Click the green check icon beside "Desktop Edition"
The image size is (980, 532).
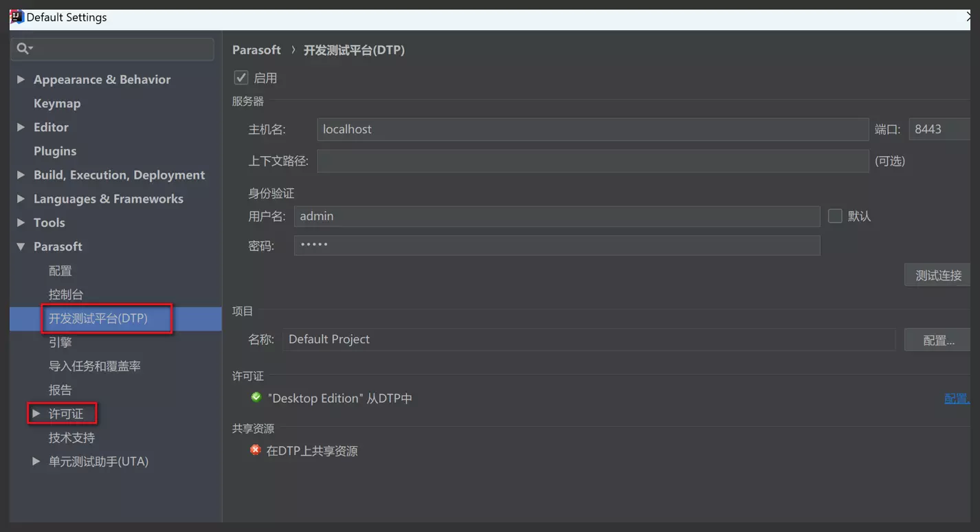[256, 397]
